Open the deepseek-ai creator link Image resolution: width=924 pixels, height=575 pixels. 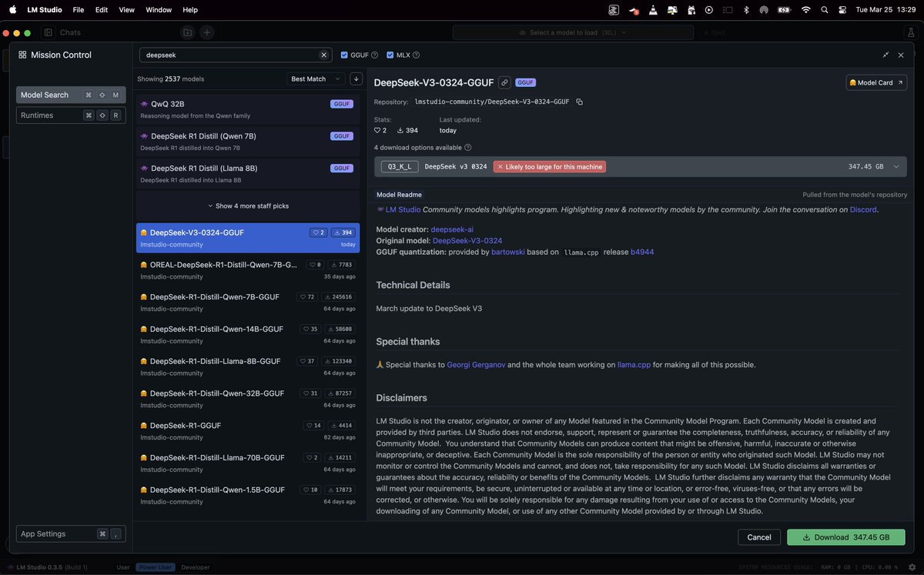tap(452, 229)
